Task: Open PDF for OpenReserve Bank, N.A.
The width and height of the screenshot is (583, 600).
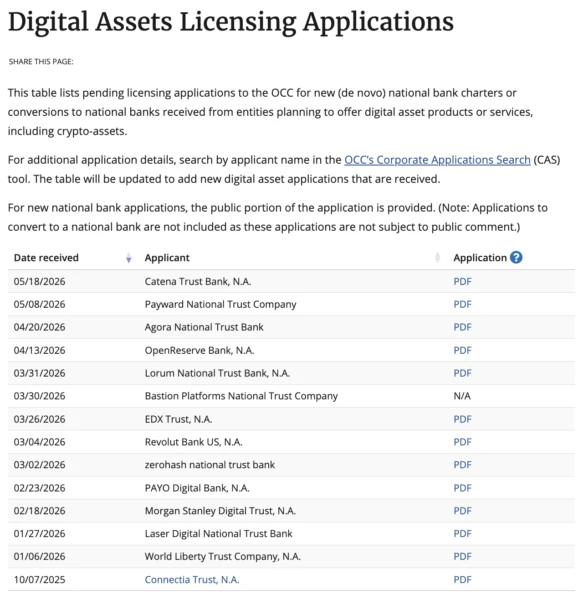Action: tap(462, 351)
